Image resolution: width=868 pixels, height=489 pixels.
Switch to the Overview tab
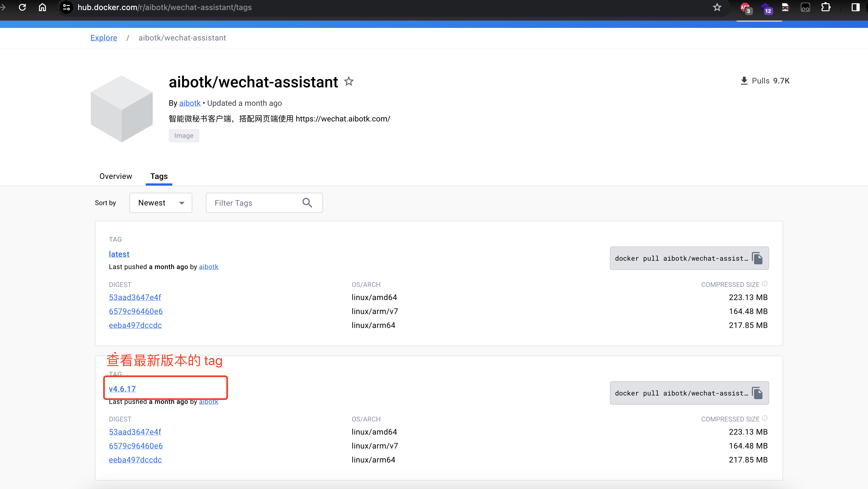coord(116,176)
